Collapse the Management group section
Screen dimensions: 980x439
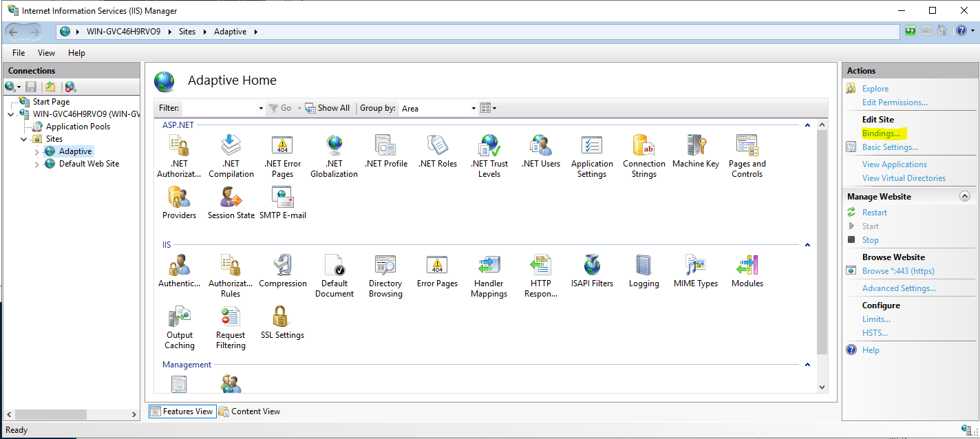click(x=807, y=365)
